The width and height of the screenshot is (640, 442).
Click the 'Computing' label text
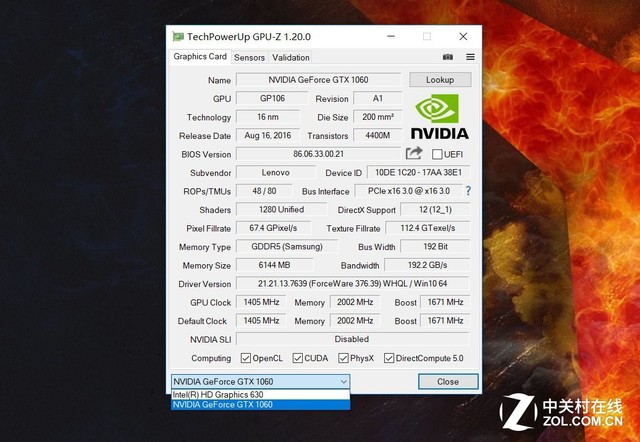click(x=211, y=358)
